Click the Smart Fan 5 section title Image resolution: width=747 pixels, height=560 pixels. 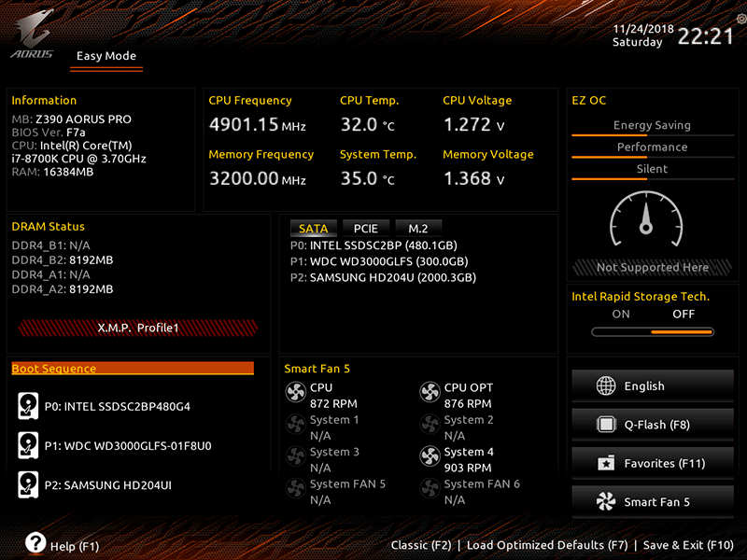point(317,369)
